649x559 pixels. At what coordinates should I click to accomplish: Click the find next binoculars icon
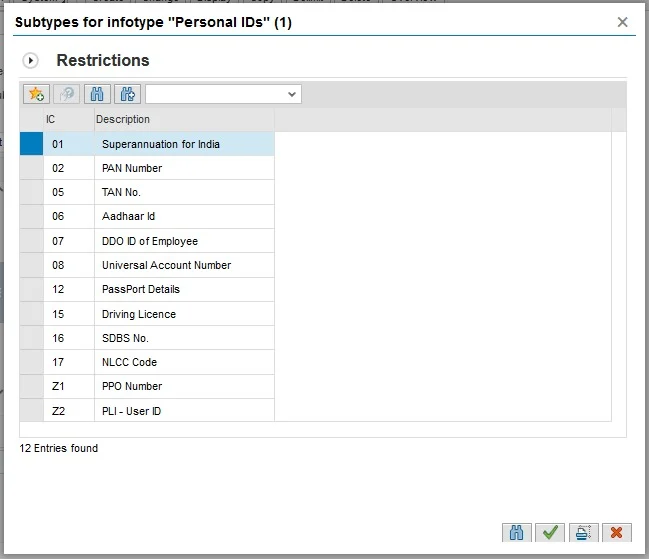tap(127, 94)
